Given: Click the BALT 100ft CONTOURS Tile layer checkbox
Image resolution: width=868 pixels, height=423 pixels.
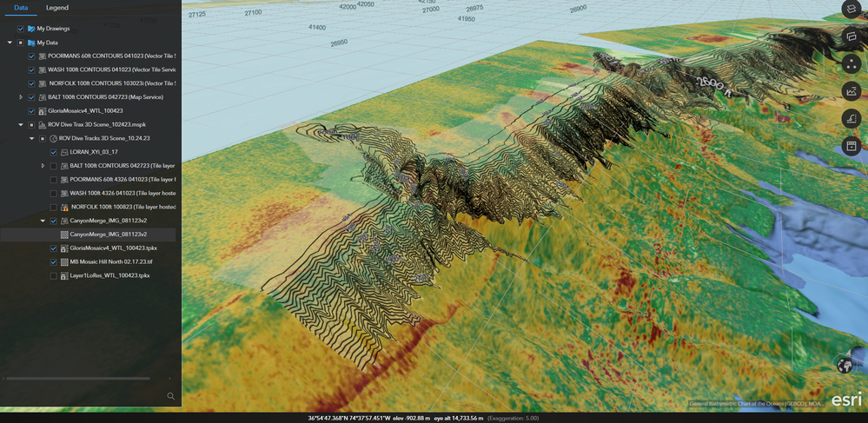Looking at the screenshot, I should (x=54, y=166).
